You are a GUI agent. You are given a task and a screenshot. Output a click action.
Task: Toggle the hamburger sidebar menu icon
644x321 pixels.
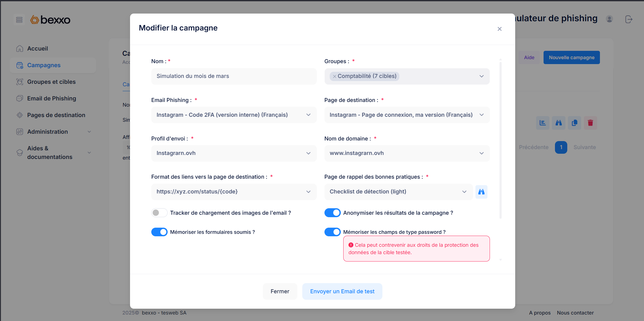(x=19, y=20)
